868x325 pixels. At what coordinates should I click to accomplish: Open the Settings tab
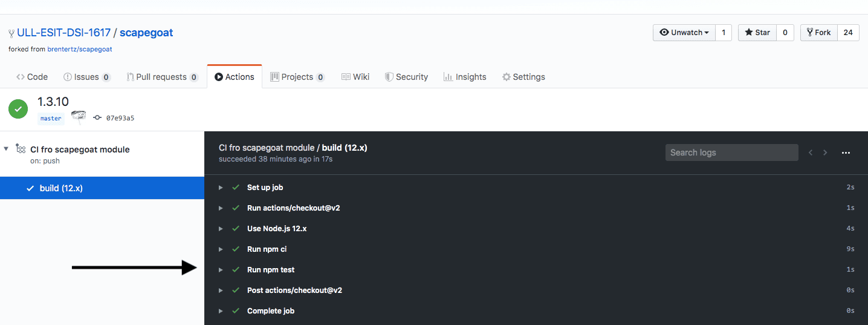point(523,77)
